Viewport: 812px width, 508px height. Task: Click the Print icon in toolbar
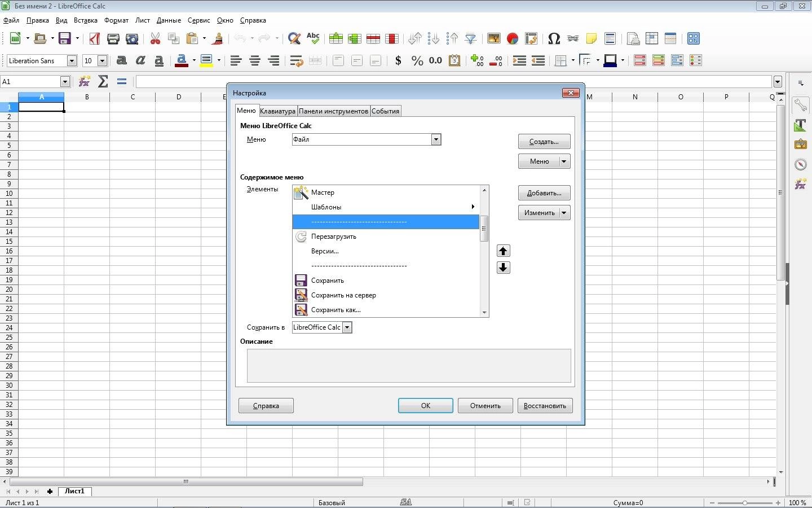click(x=113, y=38)
